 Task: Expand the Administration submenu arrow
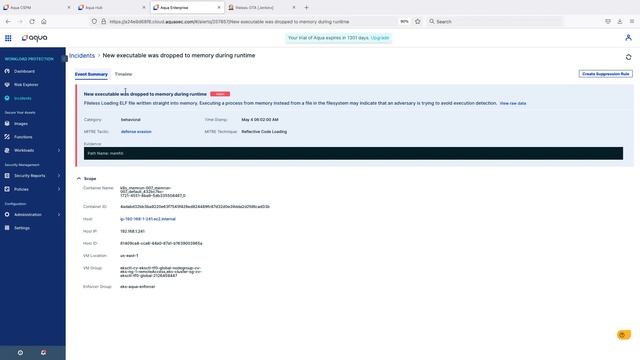tap(59, 214)
